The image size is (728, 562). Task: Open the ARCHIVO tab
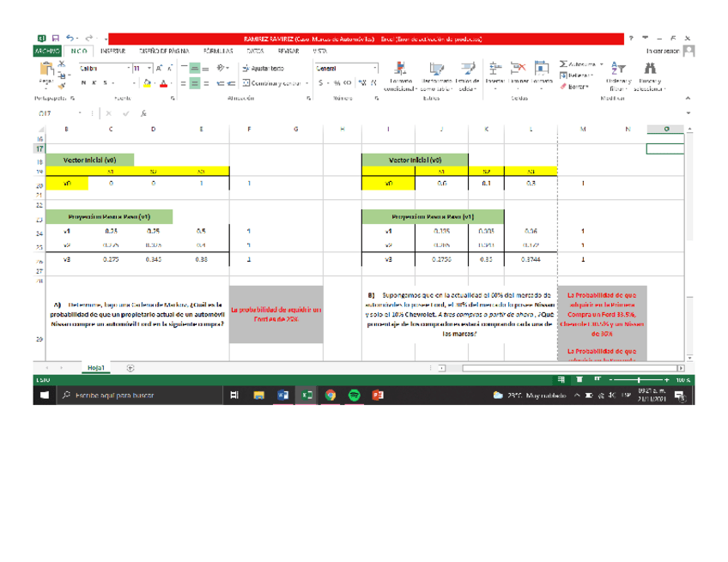(47, 51)
